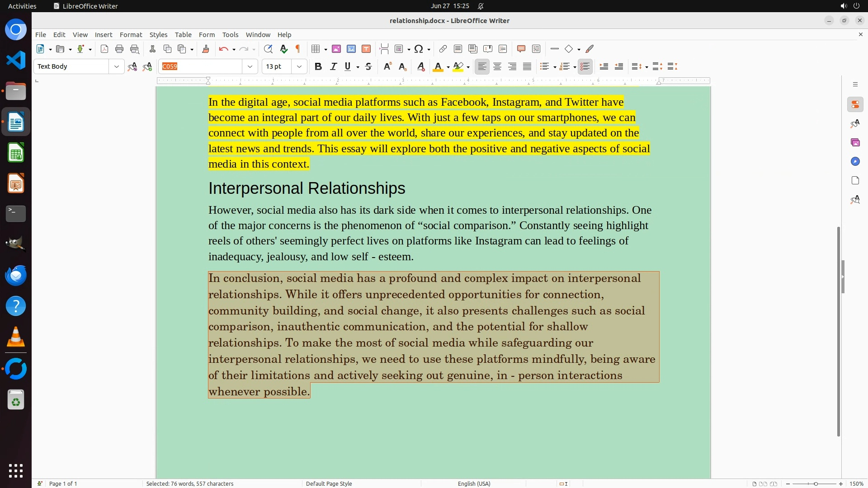Expand the Paragraph Style dropdown
Screen dimensions: 868x488
click(x=116, y=66)
